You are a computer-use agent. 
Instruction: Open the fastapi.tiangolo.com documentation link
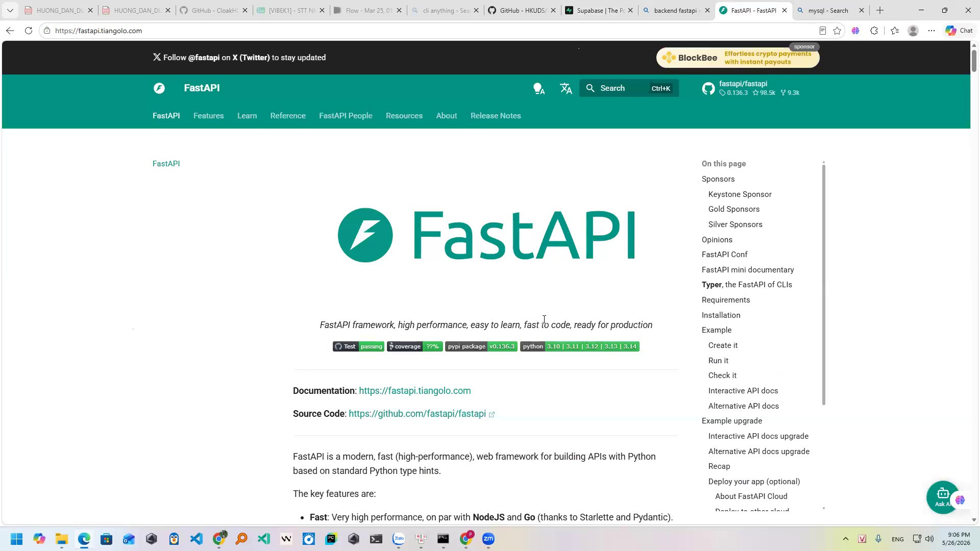coord(414,391)
